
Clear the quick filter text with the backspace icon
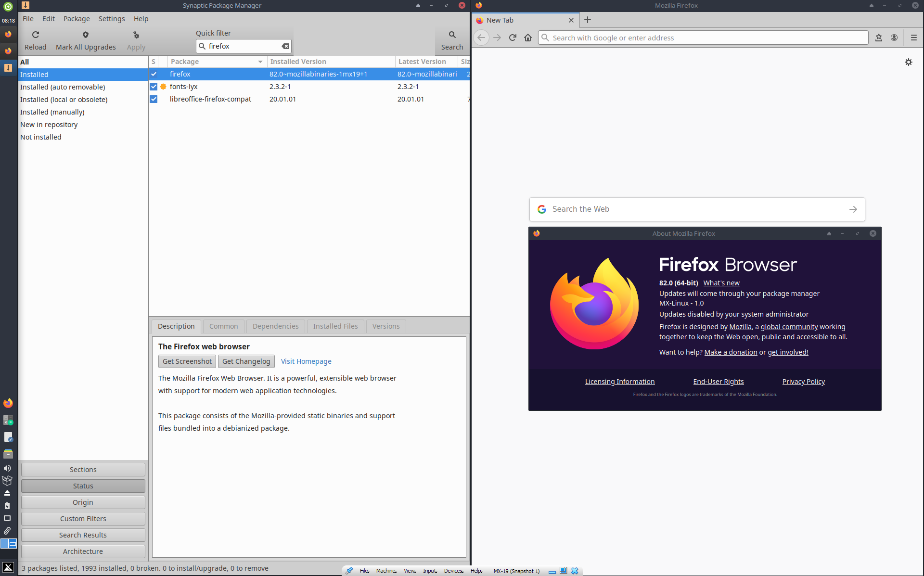tap(285, 46)
